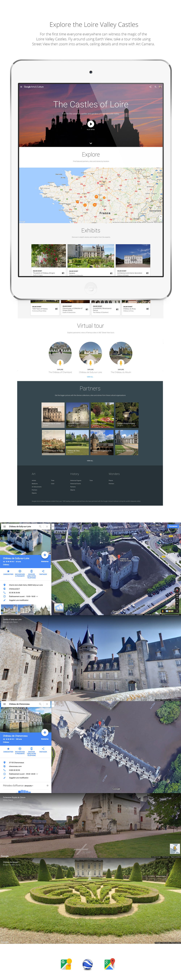This screenshot has width=181, height=980.
Task: Play the Castles of Loire intro video
Action: [x=91, y=124]
